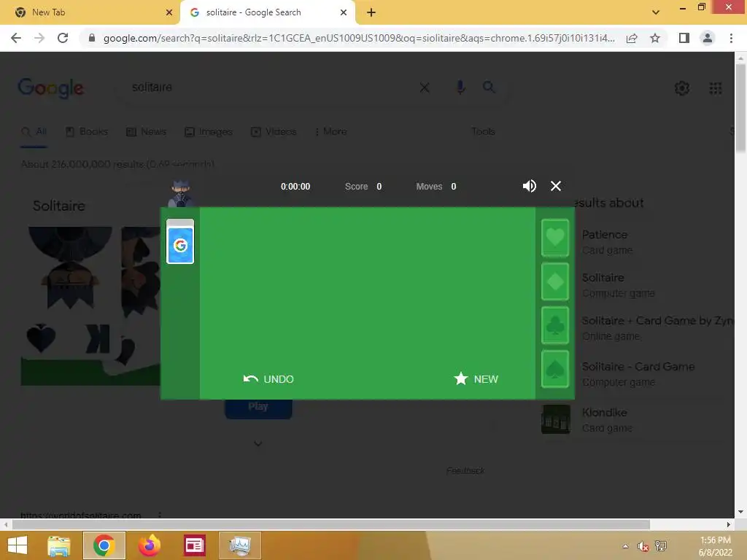Share this page from the address bar
This screenshot has width=747, height=560.
pyautogui.click(x=632, y=38)
